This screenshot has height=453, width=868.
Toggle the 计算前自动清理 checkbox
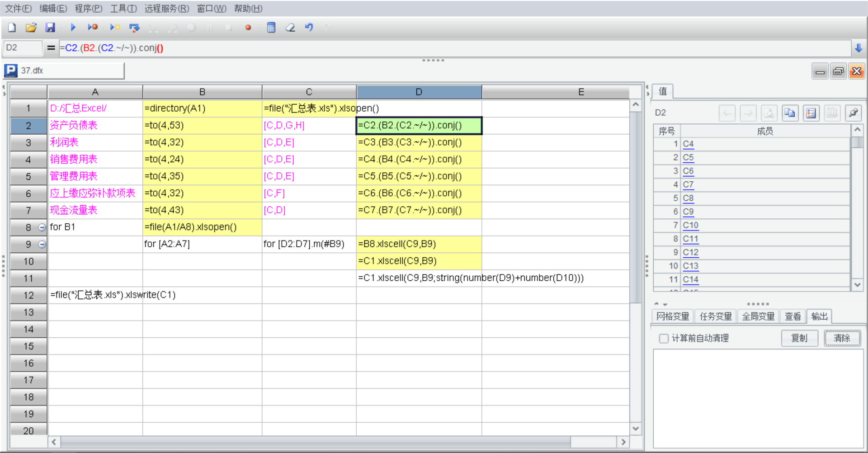(x=664, y=339)
